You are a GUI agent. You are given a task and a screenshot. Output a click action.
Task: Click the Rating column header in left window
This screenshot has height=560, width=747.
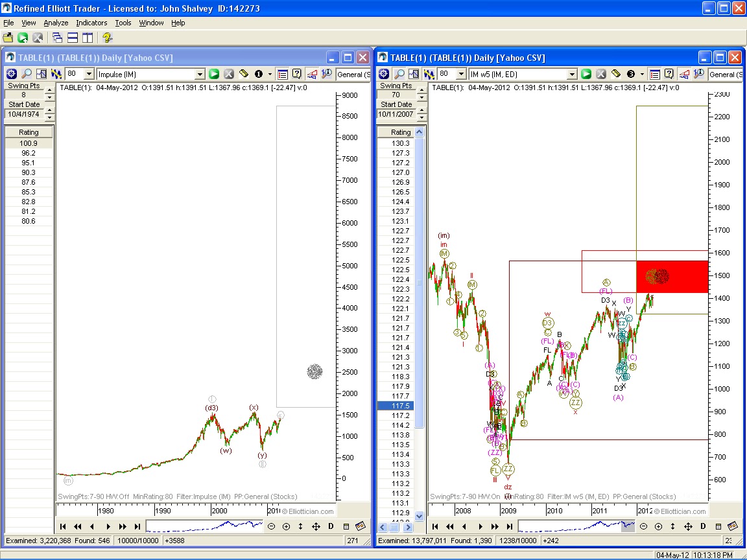29,132
